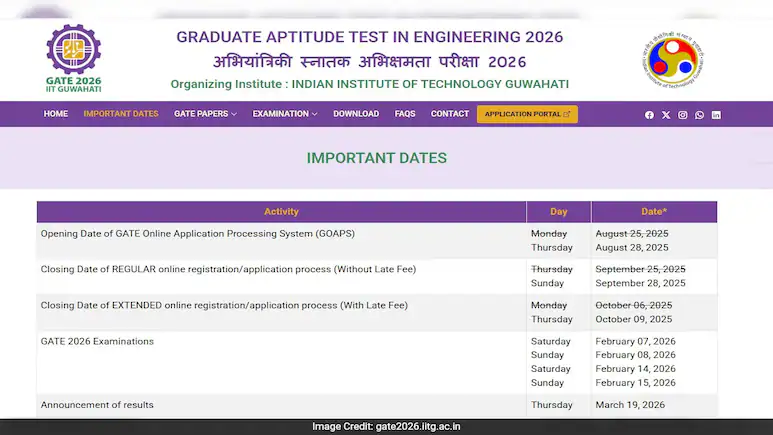Click the GATE 2026 IIT Guwahati logo
The height and width of the screenshot is (435, 773).
[74, 58]
